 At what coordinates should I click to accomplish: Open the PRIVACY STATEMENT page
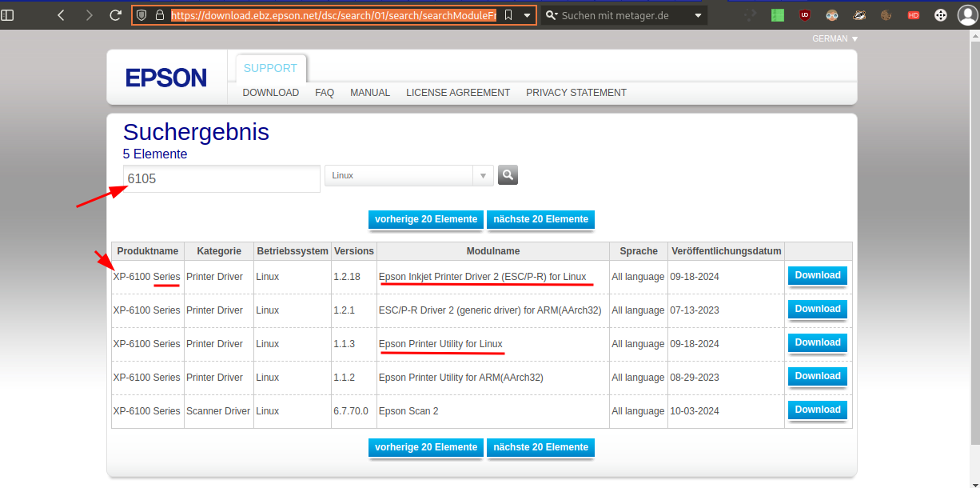click(x=576, y=93)
